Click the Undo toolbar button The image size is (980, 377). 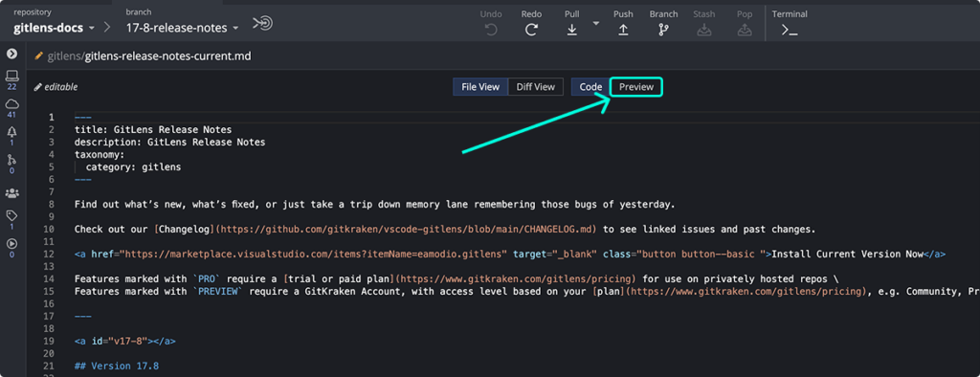point(491,23)
